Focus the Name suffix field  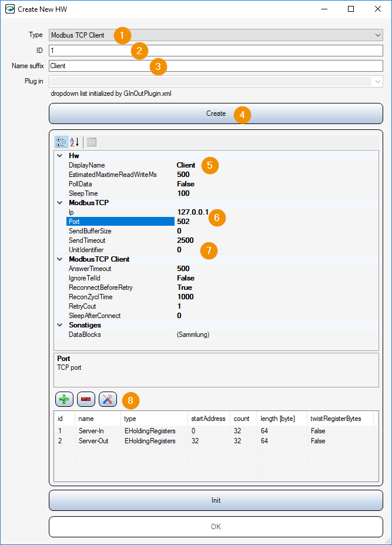216,66
